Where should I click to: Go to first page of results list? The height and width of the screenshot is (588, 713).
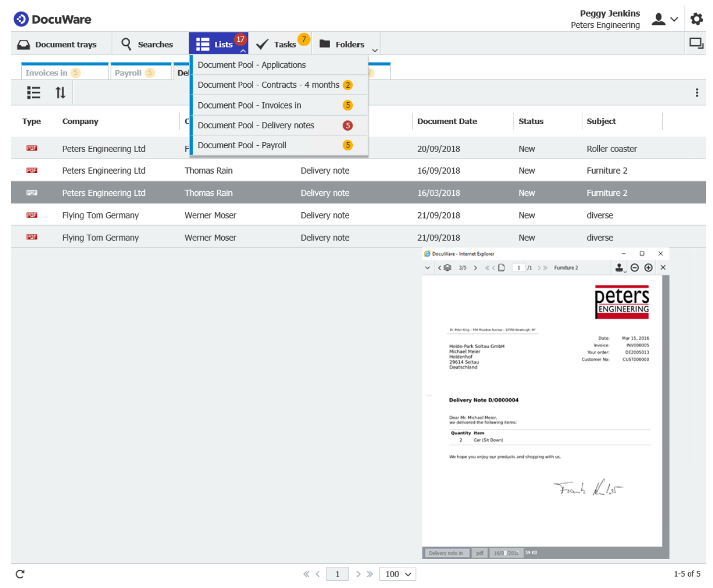tap(306, 574)
